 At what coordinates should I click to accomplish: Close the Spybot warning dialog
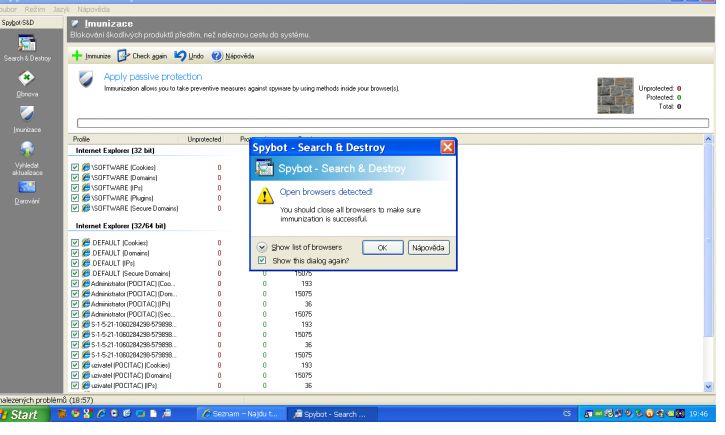click(447, 147)
